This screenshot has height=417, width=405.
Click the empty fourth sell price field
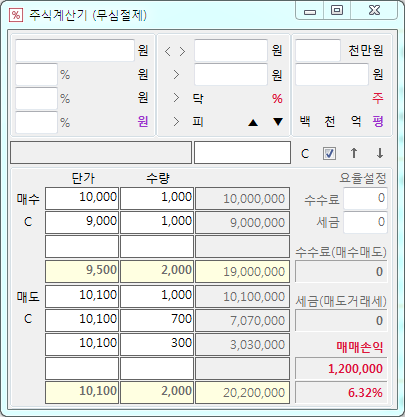[x=82, y=369]
